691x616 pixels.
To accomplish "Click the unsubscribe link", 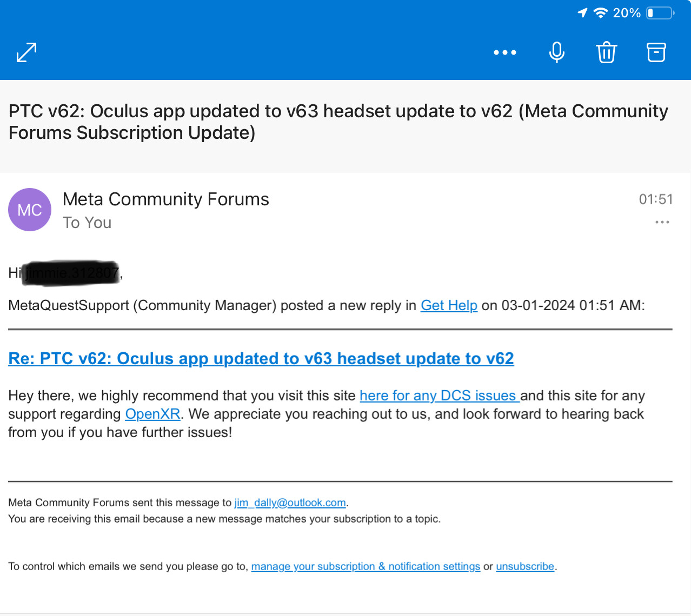I will 525,566.
